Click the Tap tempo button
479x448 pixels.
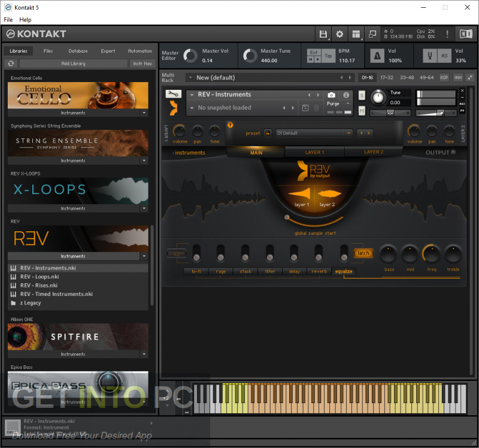pos(328,56)
